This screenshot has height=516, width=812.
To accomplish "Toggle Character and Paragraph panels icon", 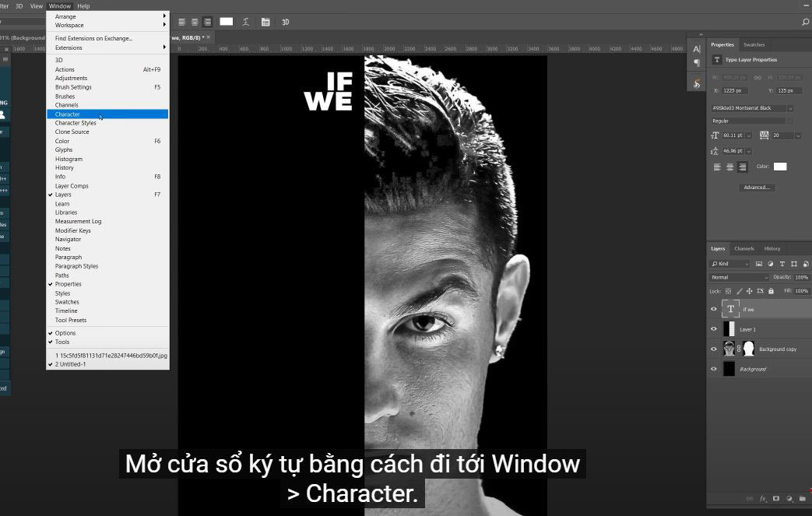I will coord(265,22).
